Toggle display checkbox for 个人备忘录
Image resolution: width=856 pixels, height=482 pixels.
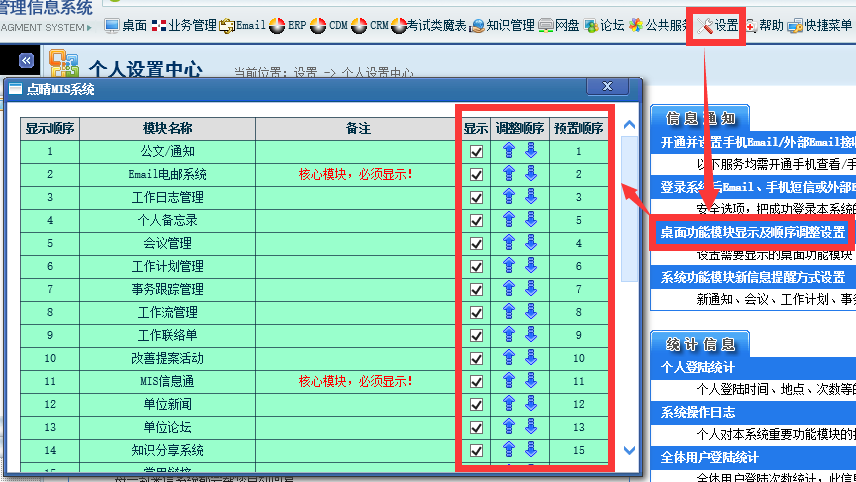point(476,221)
